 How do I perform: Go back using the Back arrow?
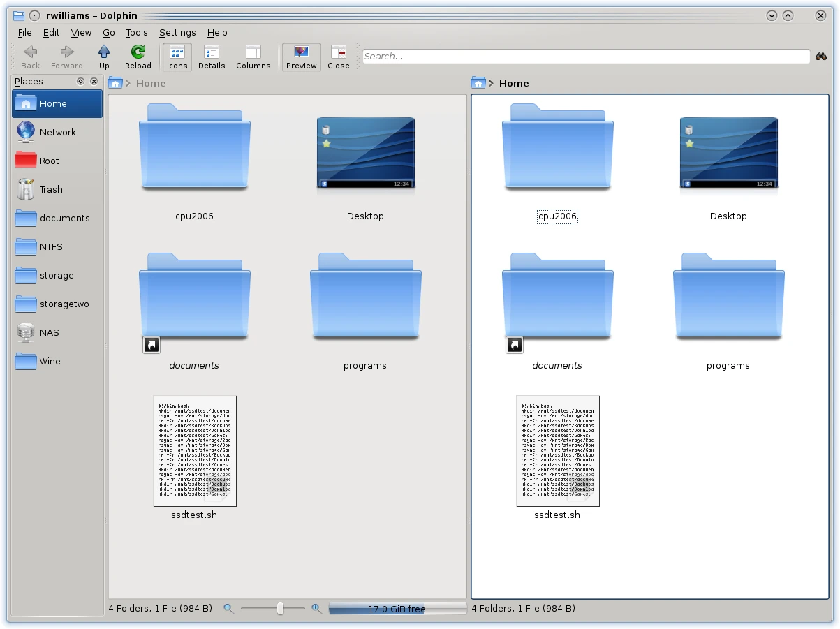31,57
